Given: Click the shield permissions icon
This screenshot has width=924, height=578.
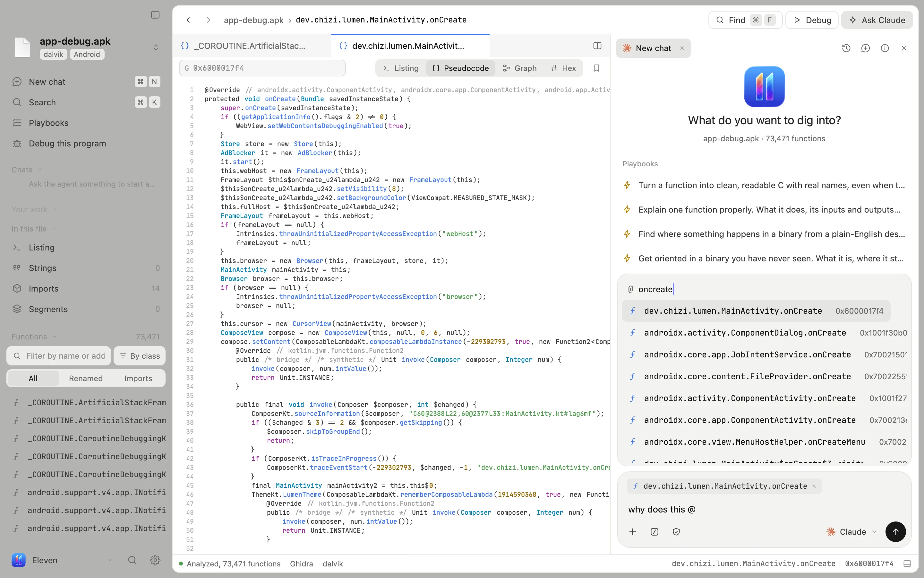Looking at the screenshot, I should (x=676, y=532).
